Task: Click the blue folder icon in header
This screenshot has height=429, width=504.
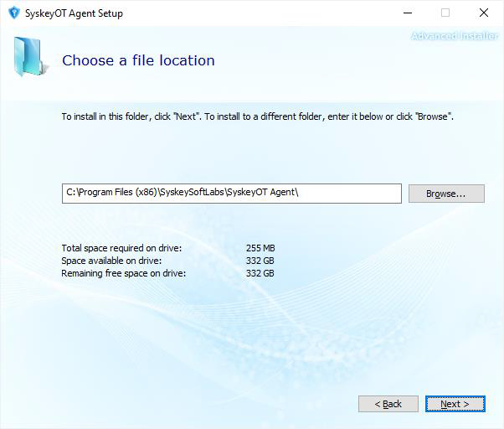Action: pyautogui.click(x=30, y=58)
